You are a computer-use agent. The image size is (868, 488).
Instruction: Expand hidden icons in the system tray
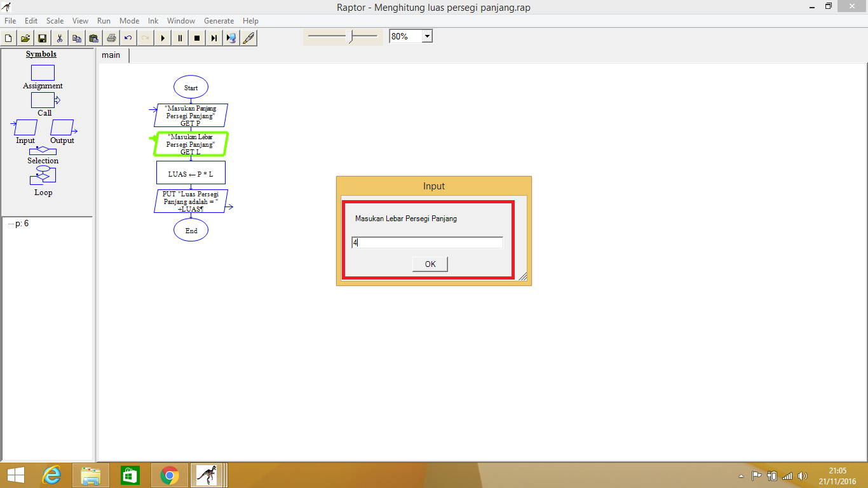[741, 475]
